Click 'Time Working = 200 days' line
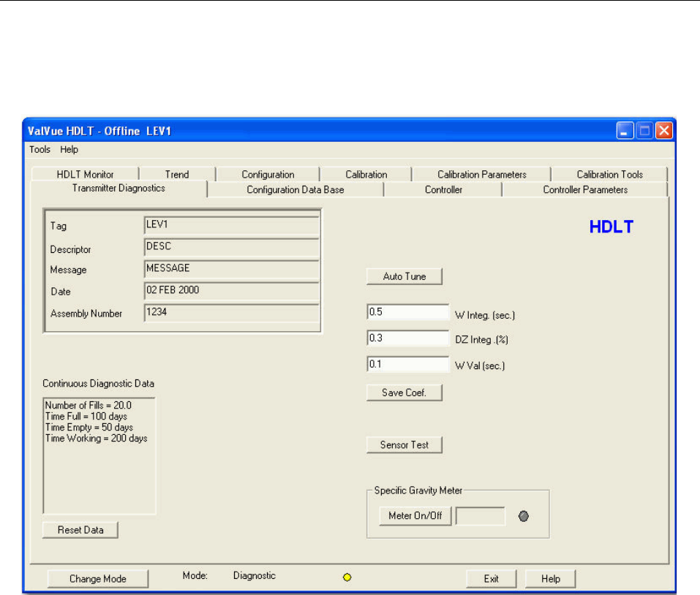 (x=97, y=439)
